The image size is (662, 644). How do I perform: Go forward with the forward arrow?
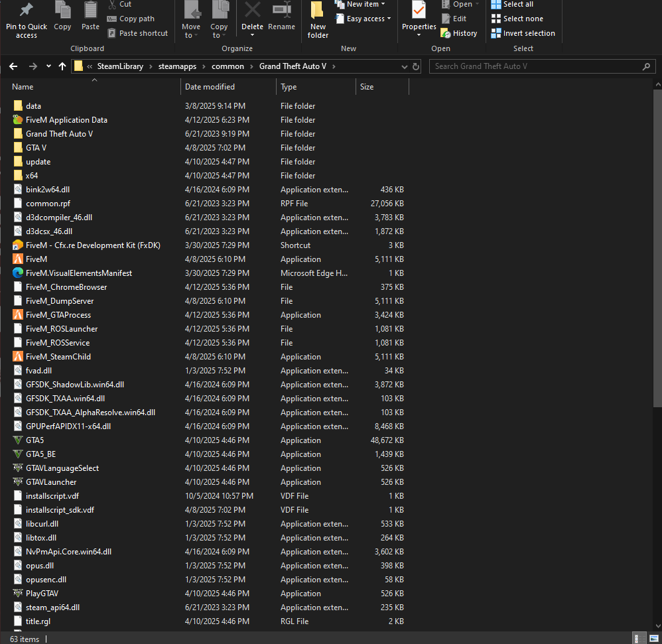click(x=33, y=66)
